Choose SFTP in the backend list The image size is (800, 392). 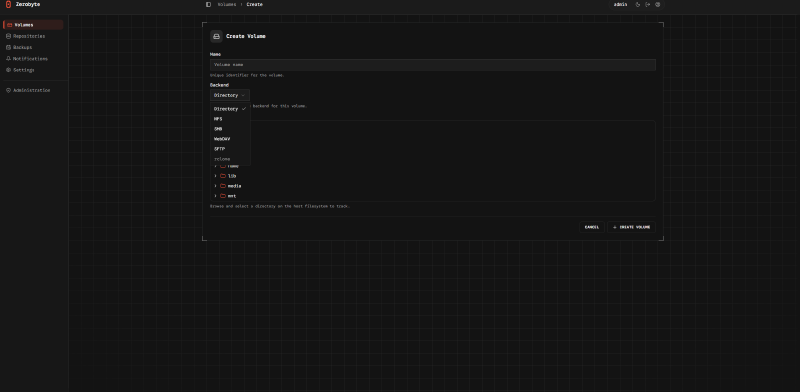tap(230, 149)
